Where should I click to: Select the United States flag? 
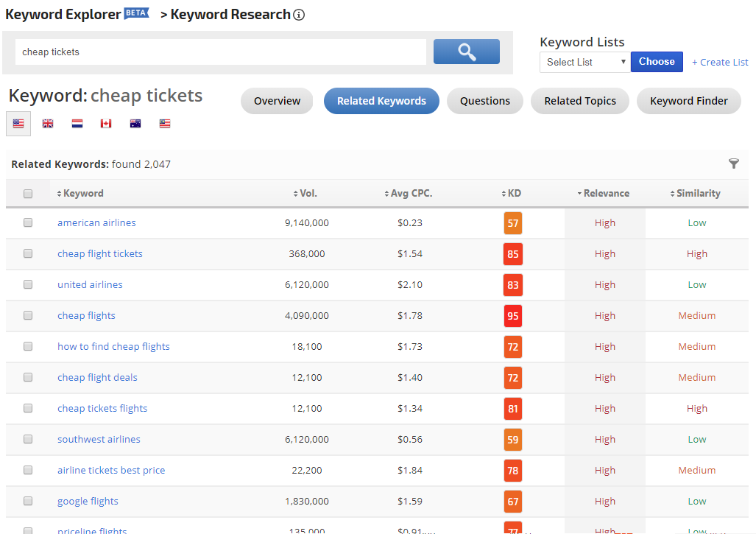point(18,124)
